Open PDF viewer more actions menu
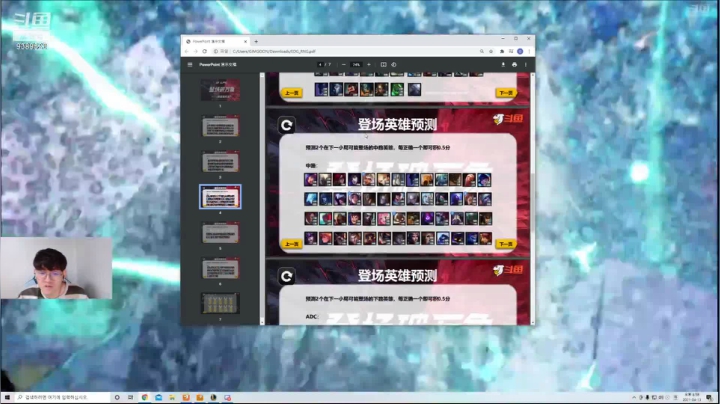The height and width of the screenshot is (404, 720). pos(526,65)
